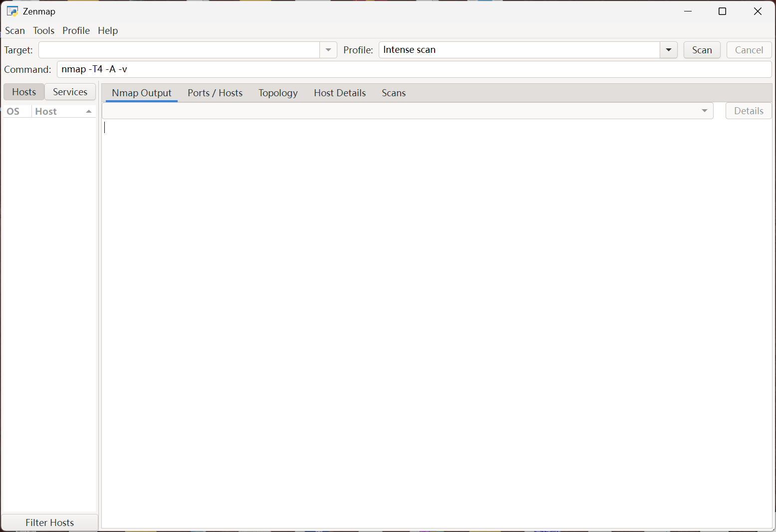
Task: Open the Scans tab
Action: [x=393, y=93]
